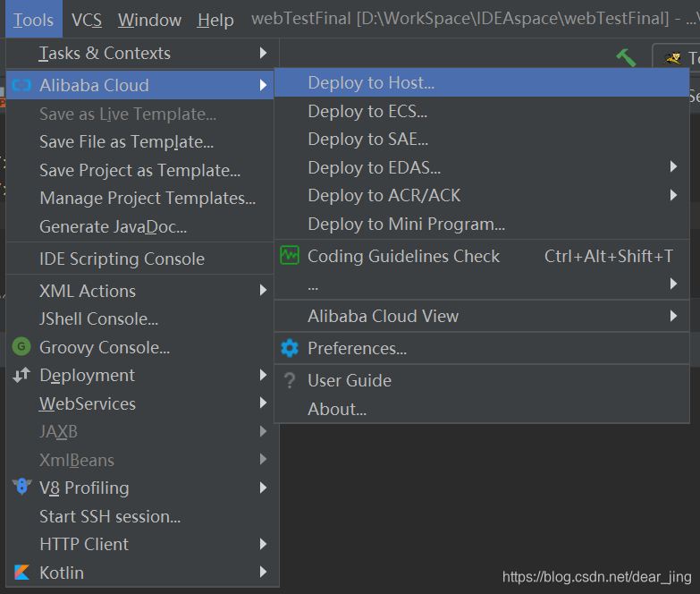Viewport: 700px width, 594px height.
Task: Expand the HTTP Client submenu arrow
Action: pos(264,544)
